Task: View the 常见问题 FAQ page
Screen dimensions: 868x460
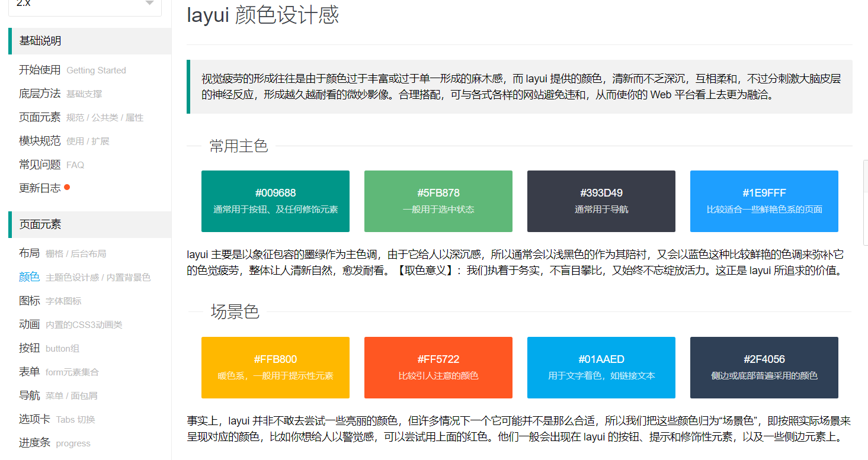Action: point(39,164)
